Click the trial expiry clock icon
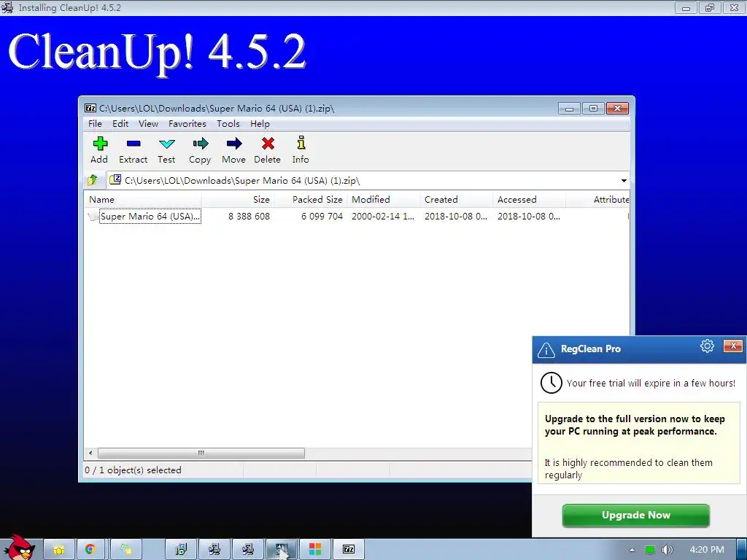 (551, 383)
